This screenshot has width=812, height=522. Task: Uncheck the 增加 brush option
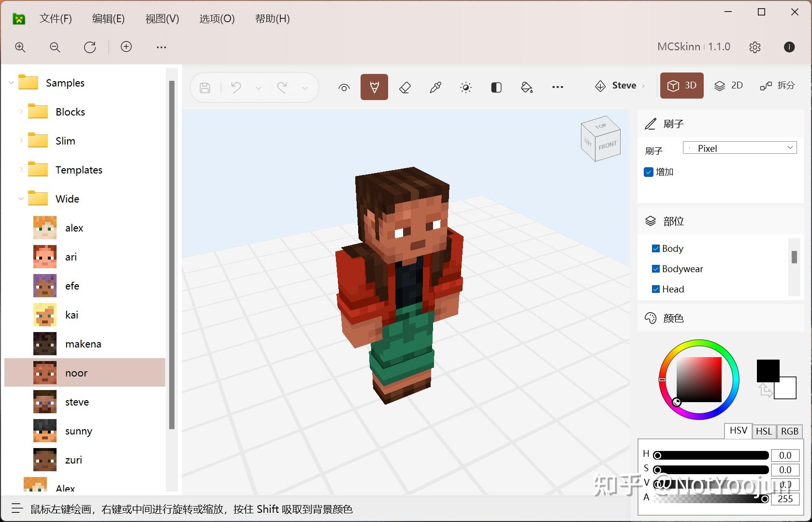648,172
